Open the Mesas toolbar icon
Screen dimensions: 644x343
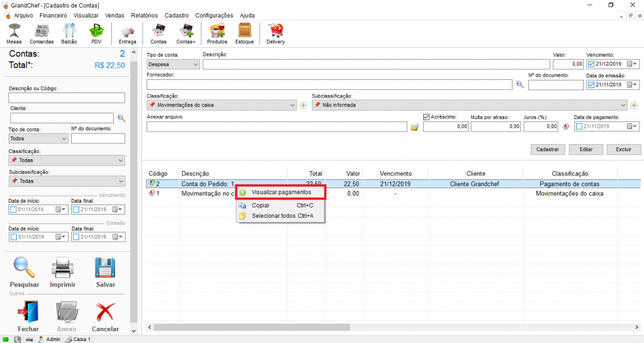(14, 31)
